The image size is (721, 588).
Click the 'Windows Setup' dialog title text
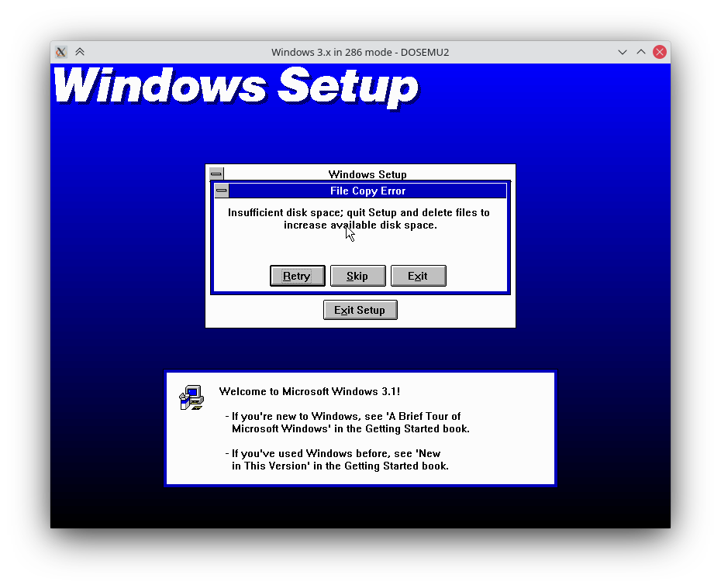click(x=367, y=174)
